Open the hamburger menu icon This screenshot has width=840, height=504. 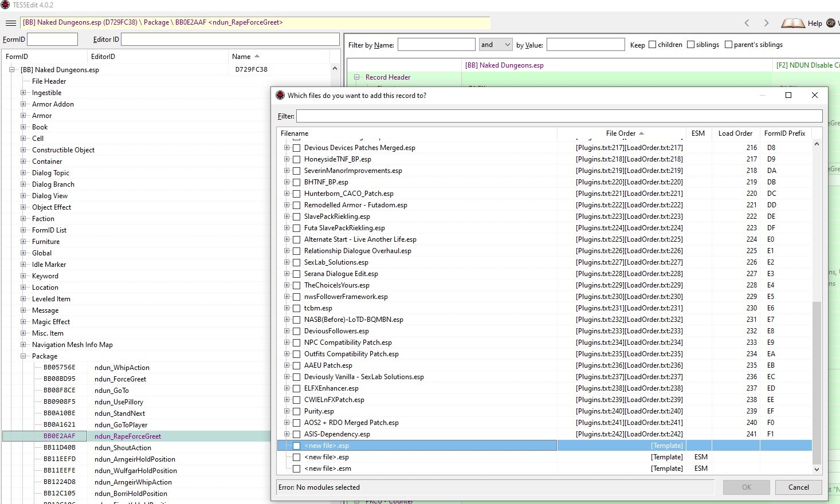[x=11, y=23]
